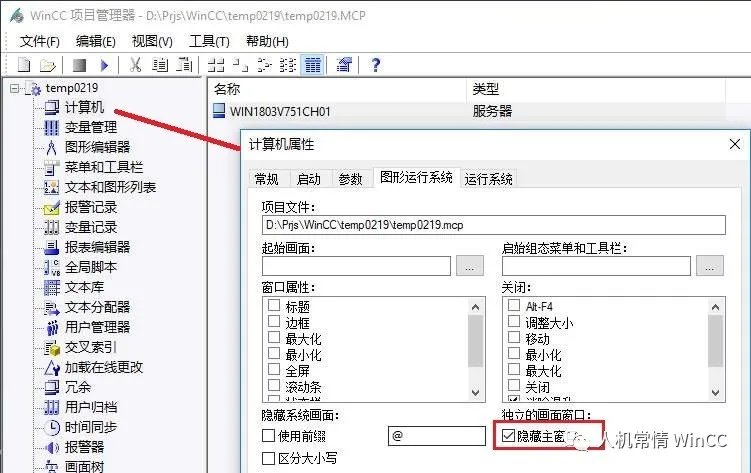Switch to the 运行系统 tab
Screen dimensions: 751x473
pyautogui.click(x=489, y=179)
